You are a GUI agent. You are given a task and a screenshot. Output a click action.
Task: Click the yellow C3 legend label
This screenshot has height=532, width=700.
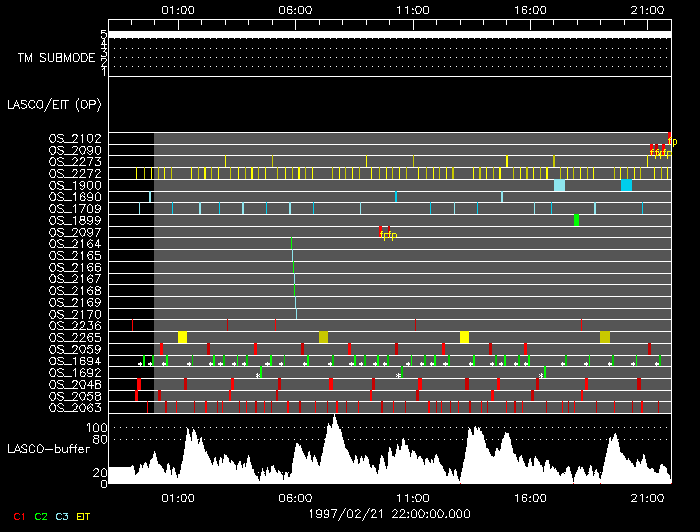(62, 516)
